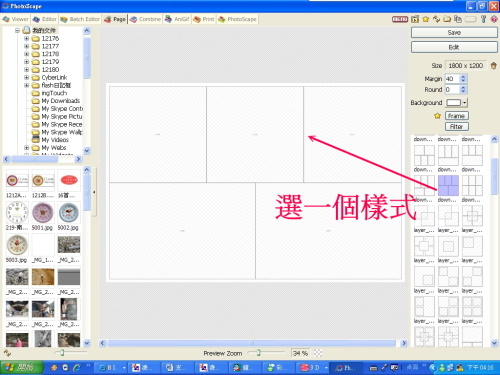Select the My Videos folder
500x375 pixels.
pyautogui.click(x=55, y=140)
